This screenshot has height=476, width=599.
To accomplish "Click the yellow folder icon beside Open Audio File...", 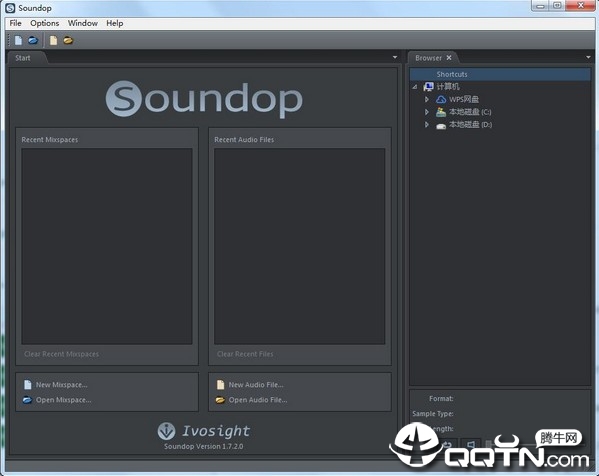I will coord(220,400).
